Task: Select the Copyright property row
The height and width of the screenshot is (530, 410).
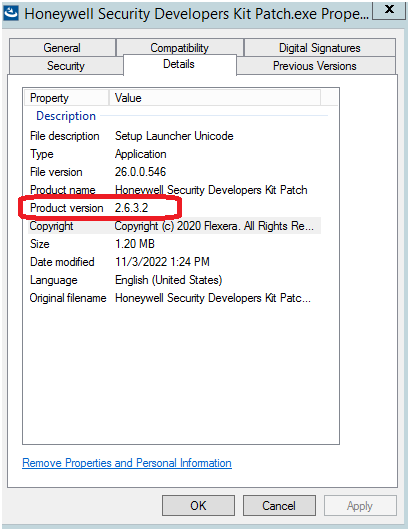Action: [174, 225]
